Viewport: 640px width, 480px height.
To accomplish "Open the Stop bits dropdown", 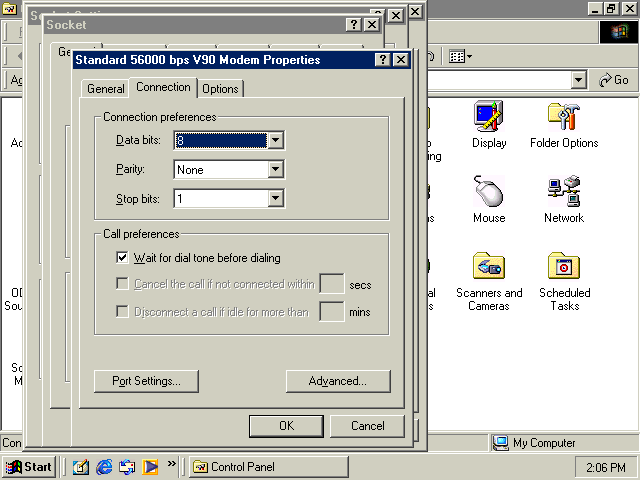I will click(276, 198).
